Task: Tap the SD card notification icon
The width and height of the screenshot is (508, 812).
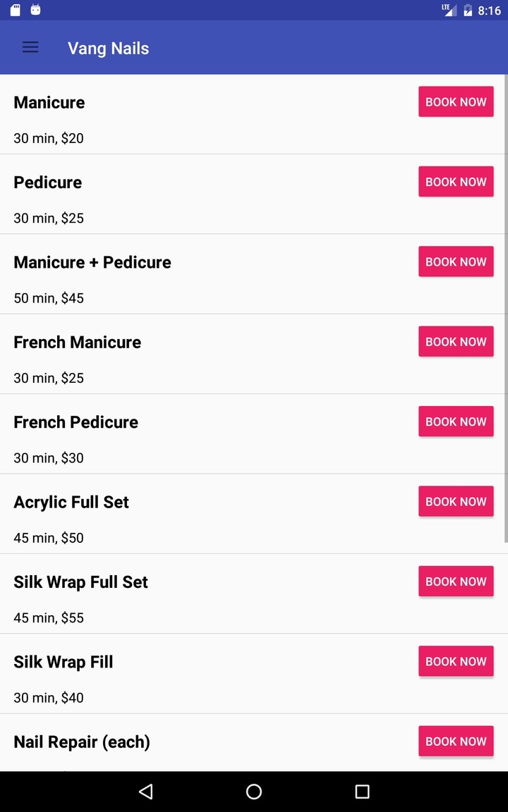Action: click(x=16, y=10)
